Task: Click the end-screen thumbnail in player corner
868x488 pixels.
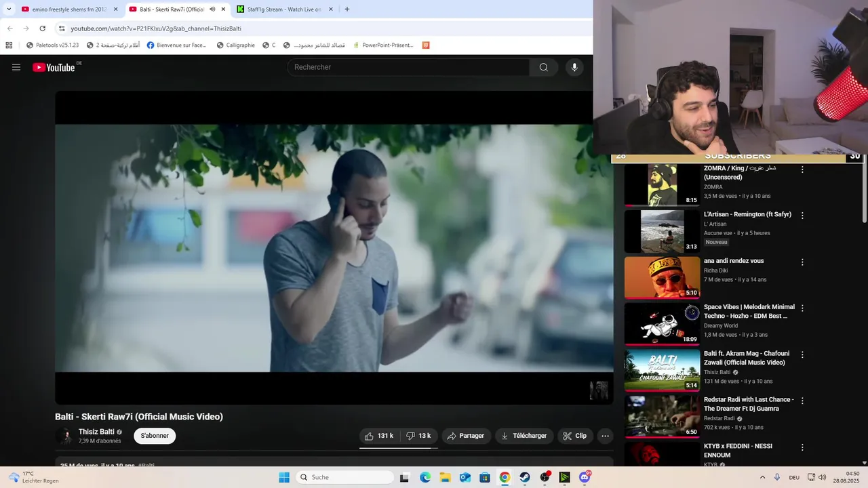Action: 599,390
